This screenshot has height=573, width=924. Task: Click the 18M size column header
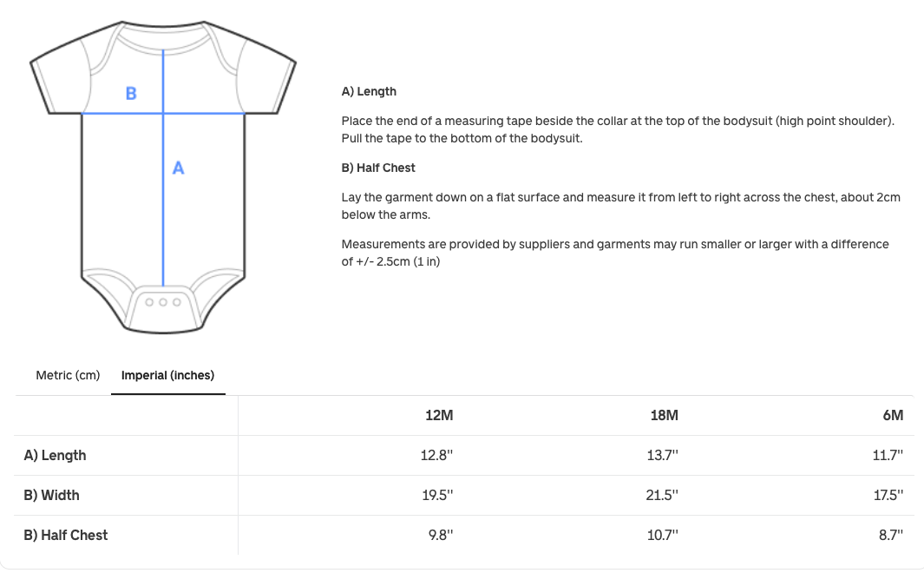(665, 415)
